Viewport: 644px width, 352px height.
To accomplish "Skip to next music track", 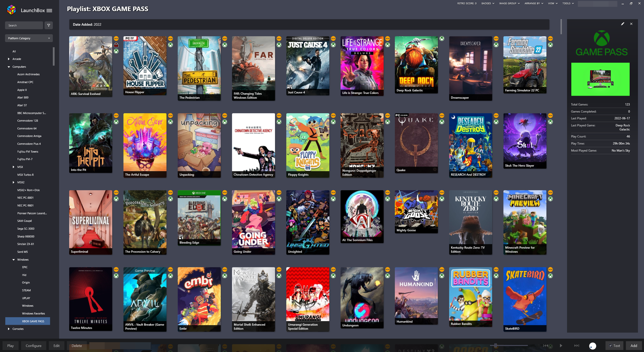I will click(577, 346).
